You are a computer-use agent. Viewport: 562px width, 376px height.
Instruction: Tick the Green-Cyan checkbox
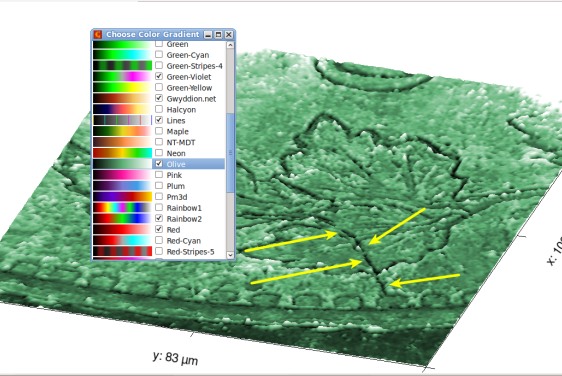159,54
